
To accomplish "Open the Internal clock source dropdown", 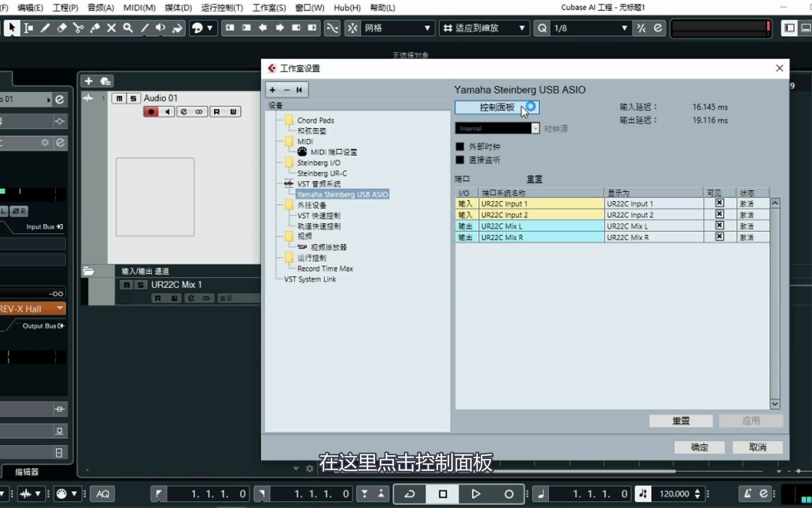I will coord(497,128).
